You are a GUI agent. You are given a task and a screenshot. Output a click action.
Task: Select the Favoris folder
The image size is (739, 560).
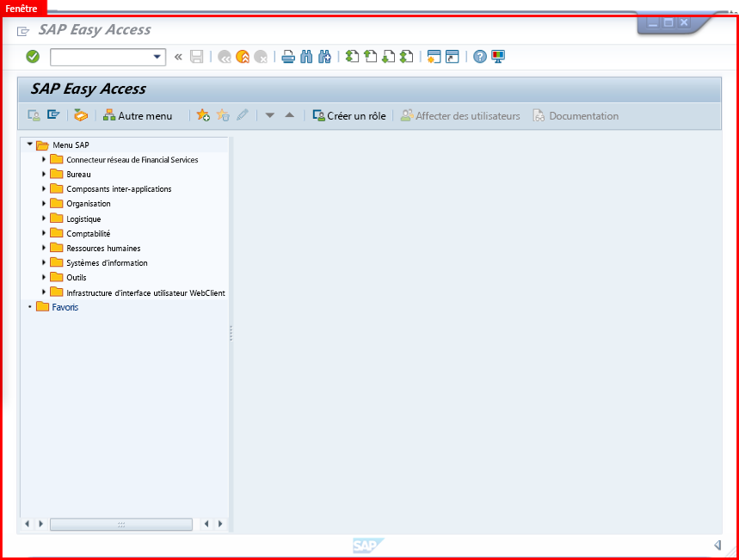point(57,307)
